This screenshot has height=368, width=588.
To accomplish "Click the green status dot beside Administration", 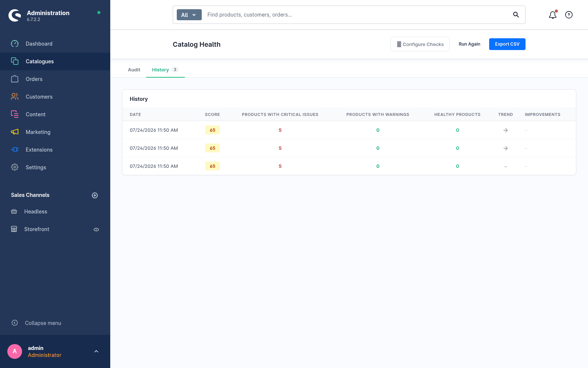I will [99, 13].
